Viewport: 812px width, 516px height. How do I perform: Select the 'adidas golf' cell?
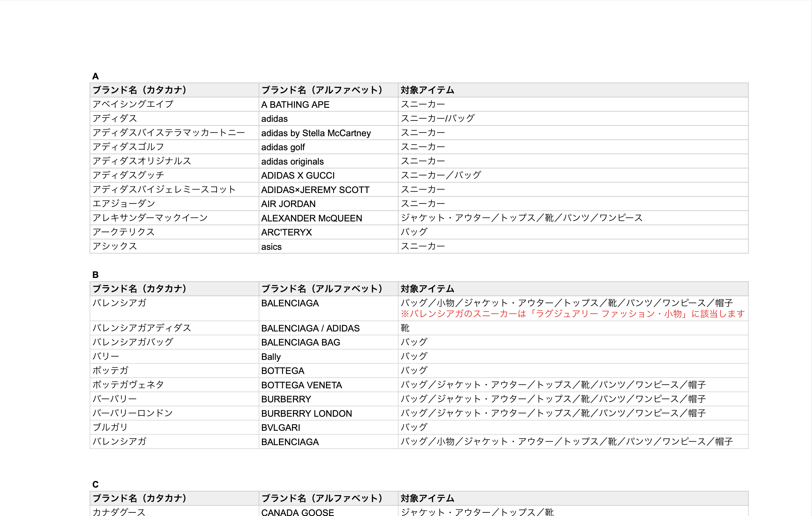point(328,147)
